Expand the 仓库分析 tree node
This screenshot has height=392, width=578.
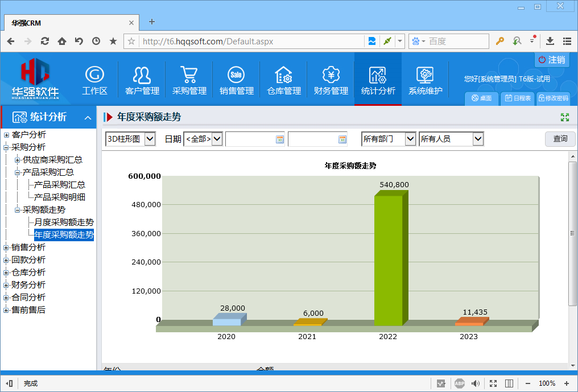[x=6, y=273]
